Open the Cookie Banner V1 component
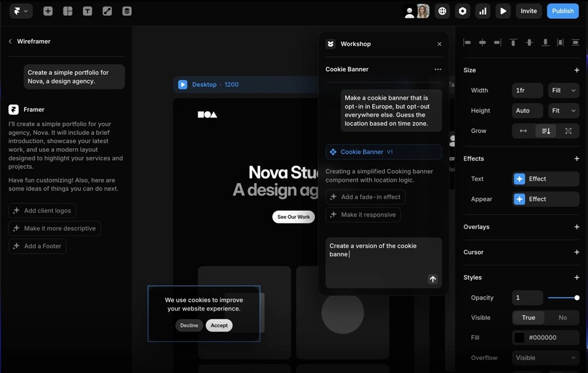The height and width of the screenshot is (373, 588). 383,152
